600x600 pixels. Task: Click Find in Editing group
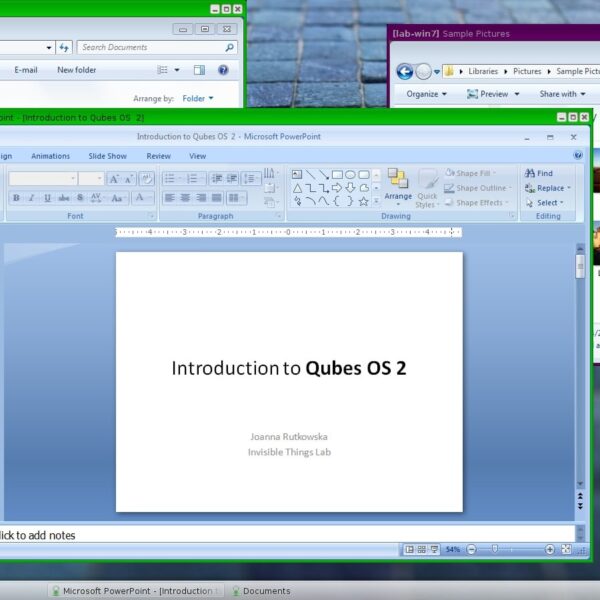coord(539,173)
